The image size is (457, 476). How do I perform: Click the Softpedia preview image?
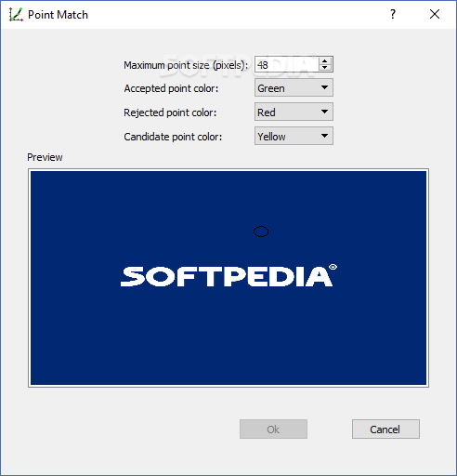(228, 278)
